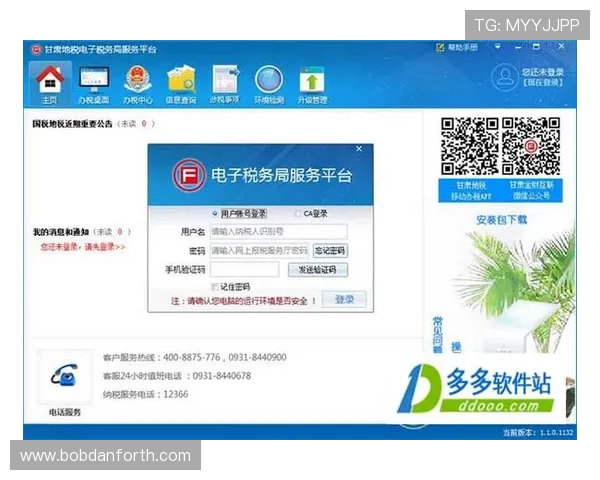Click the 登录 button in login dialog

click(x=344, y=299)
